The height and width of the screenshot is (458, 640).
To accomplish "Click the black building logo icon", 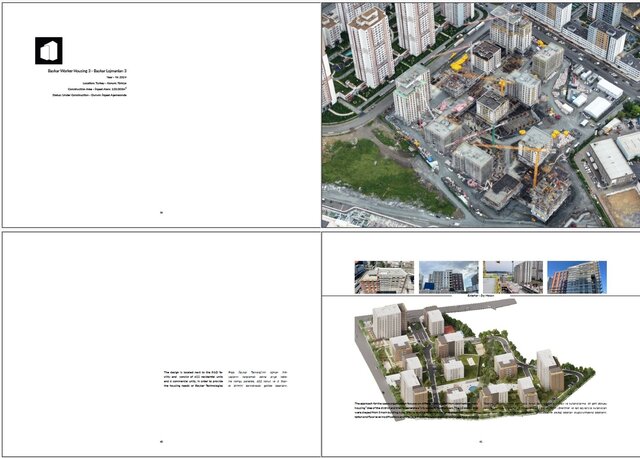I will [49, 50].
